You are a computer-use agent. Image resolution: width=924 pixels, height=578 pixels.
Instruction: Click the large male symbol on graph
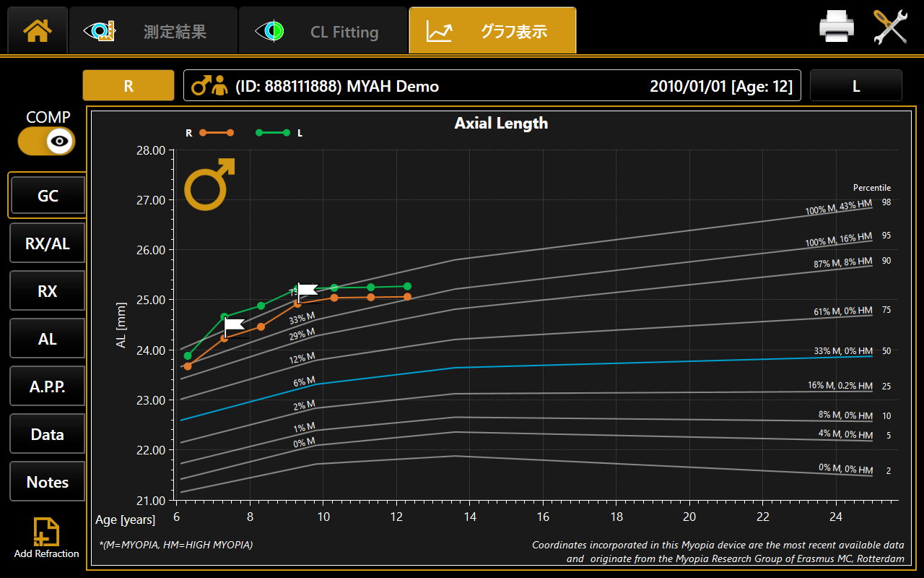(209, 184)
